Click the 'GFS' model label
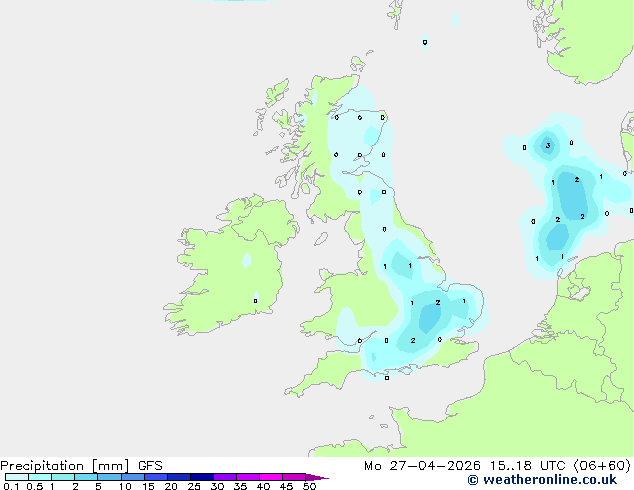 tap(150, 466)
